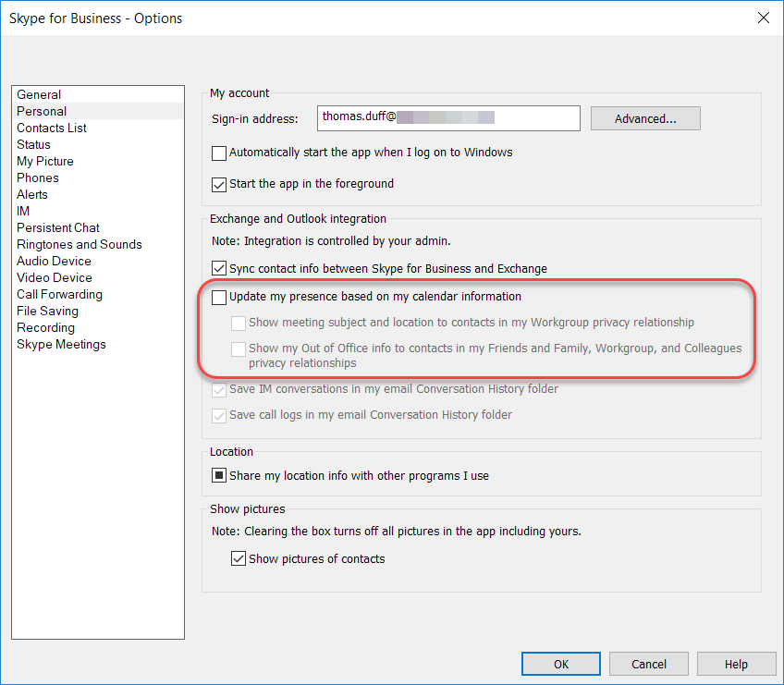Open the Alerts settings page
The height and width of the screenshot is (685, 784).
(x=31, y=194)
